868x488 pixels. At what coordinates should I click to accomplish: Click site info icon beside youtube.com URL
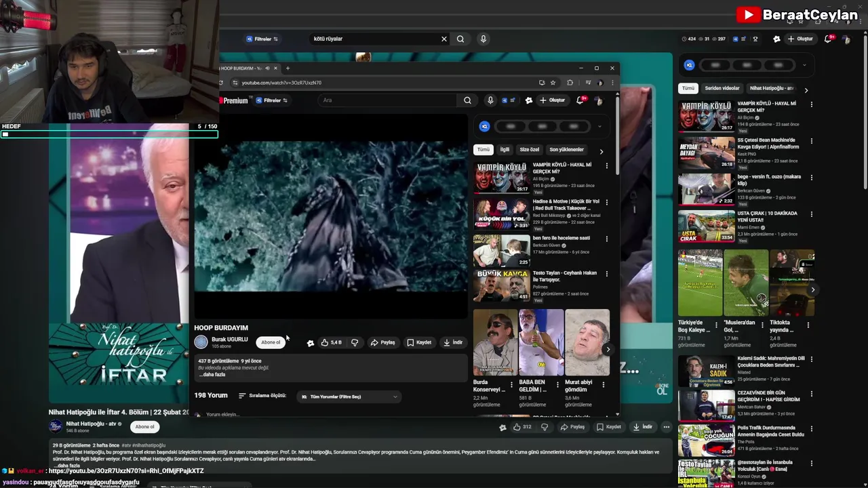click(x=235, y=83)
